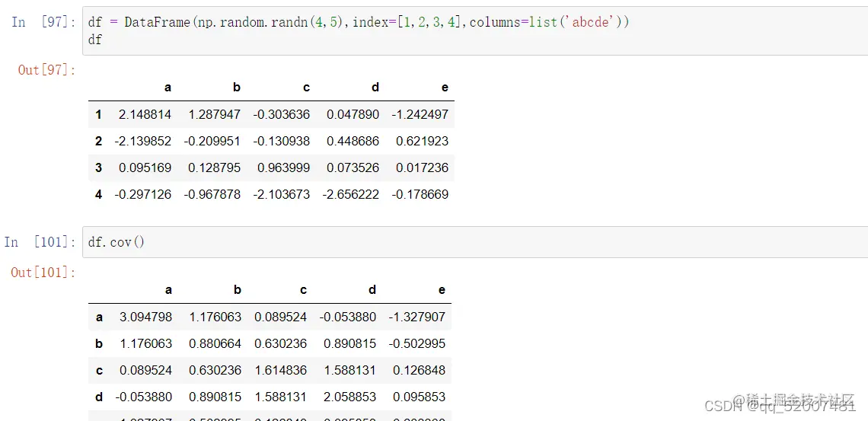Select 1.176063 in covariance row a

click(215, 317)
